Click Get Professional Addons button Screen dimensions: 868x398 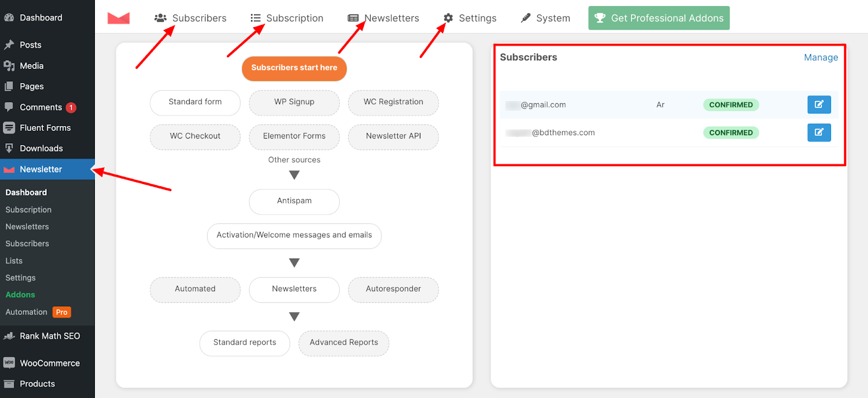pos(659,18)
